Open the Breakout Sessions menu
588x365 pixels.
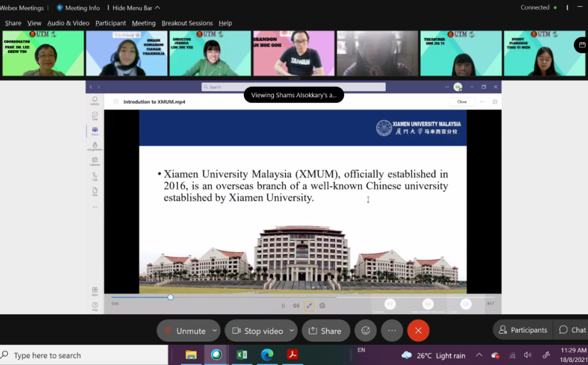click(187, 23)
